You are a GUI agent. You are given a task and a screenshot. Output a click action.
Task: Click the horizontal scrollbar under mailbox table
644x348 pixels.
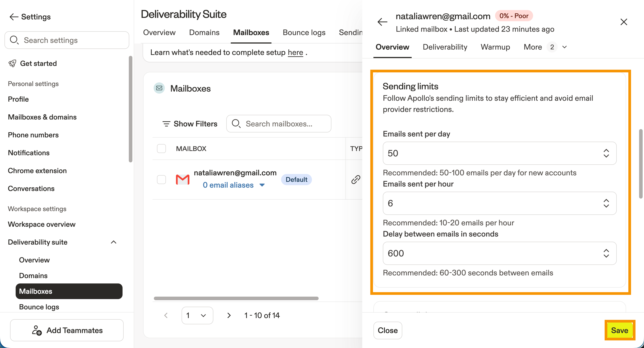coord(236,298)
